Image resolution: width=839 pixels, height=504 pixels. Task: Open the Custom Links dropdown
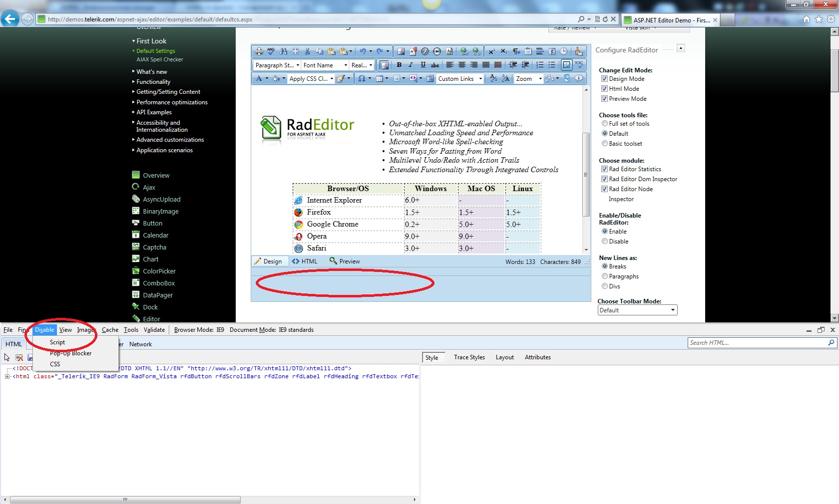coord(460,78)
